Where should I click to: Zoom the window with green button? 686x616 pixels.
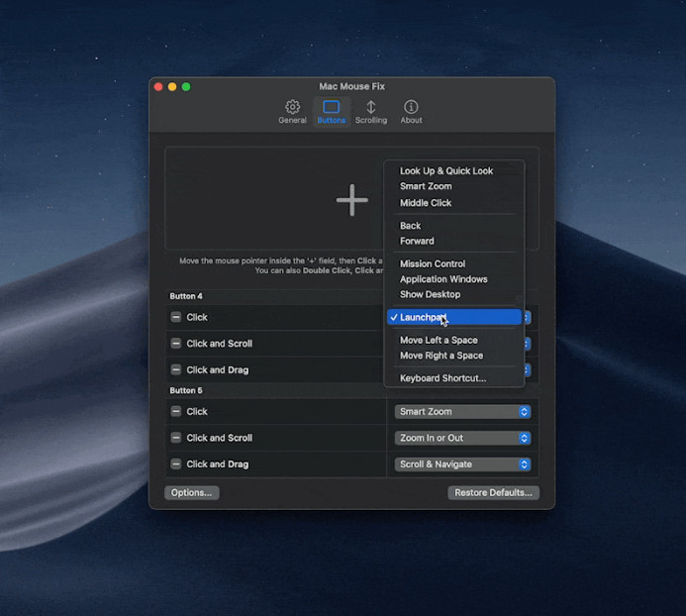coord(186,87)
